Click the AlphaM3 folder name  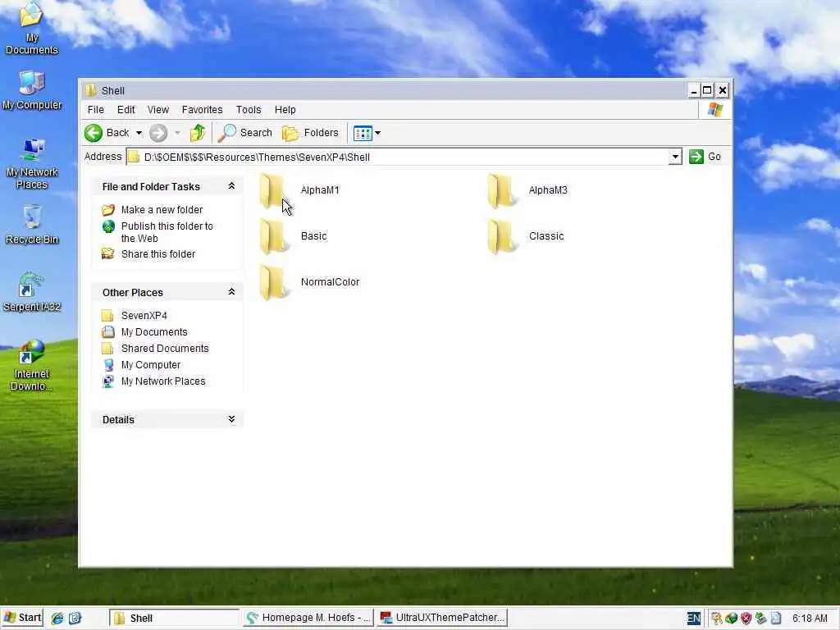[x=548, y=190]
